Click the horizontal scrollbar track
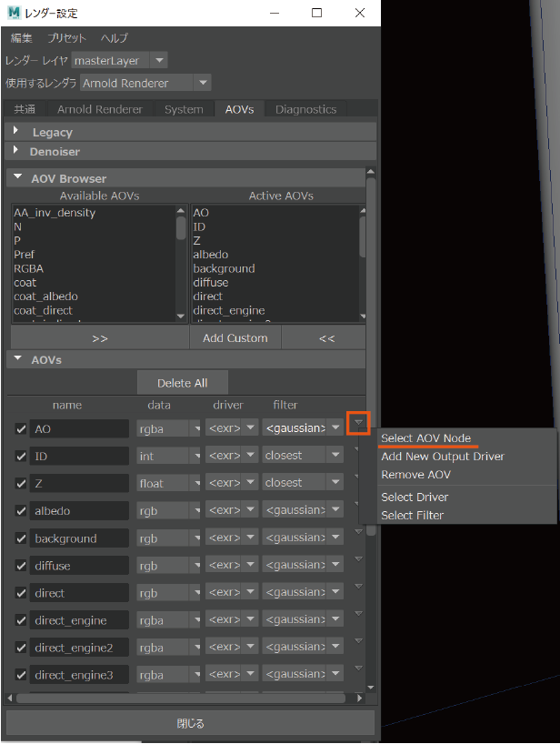This screenshot has width=560, height=744. 180,699
